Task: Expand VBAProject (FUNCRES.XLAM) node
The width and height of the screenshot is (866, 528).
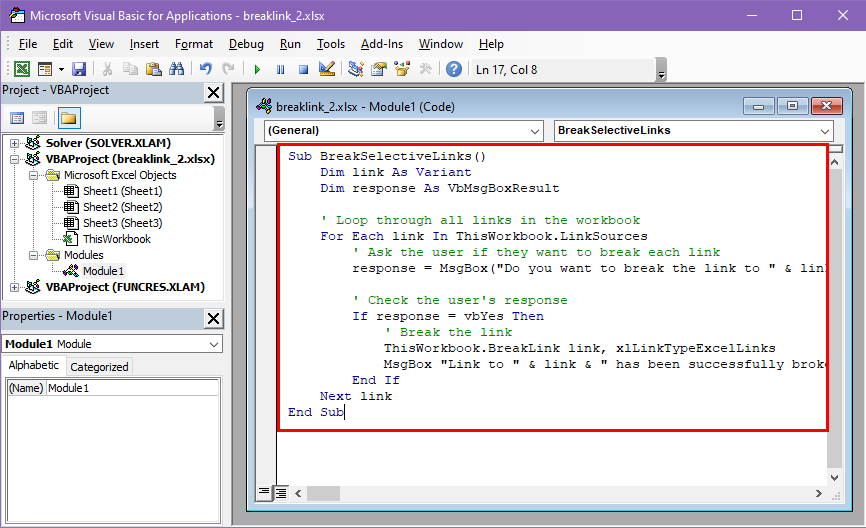Action: click(x=15, y=288)
